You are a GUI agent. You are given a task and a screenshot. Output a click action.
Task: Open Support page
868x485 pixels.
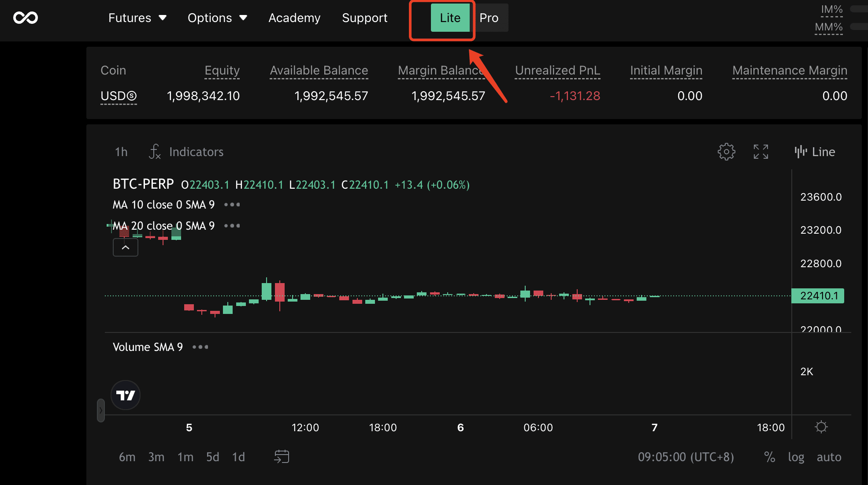pos(364,18)
